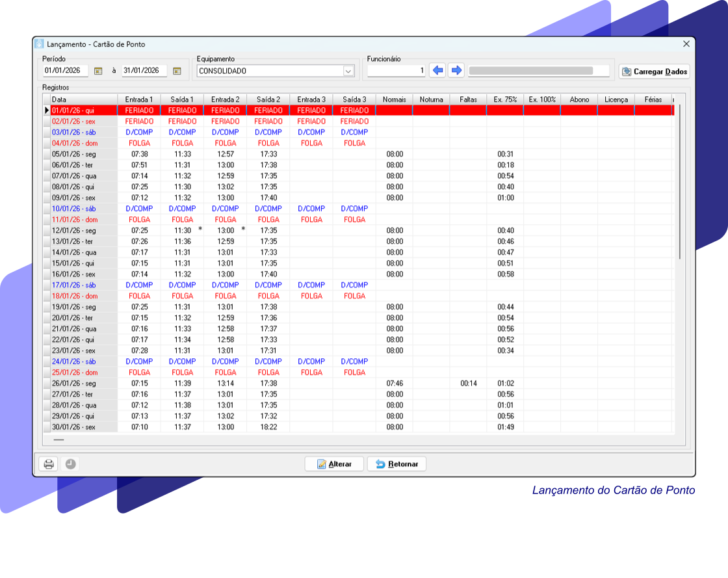Click the app icon in title bar
Image resolution: width=728 pixels, height=578 pixels.
(x=40, y=44)
